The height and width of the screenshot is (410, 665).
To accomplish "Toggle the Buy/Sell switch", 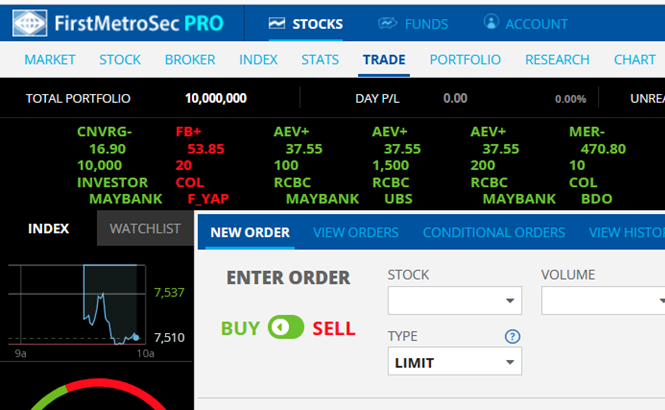I will click(286, 327).
